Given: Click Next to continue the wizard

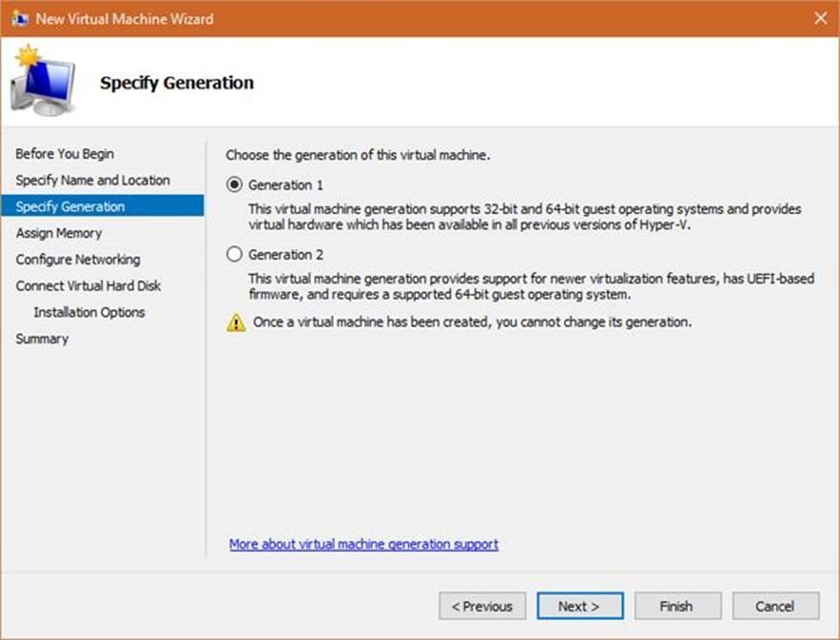Looking at the screenshot, I should pos(580,606).
